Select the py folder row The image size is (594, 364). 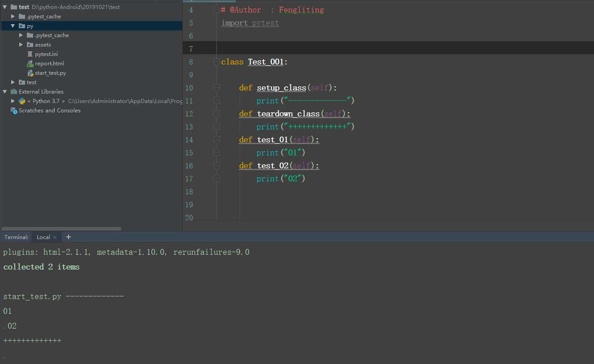tap(91, 26)
